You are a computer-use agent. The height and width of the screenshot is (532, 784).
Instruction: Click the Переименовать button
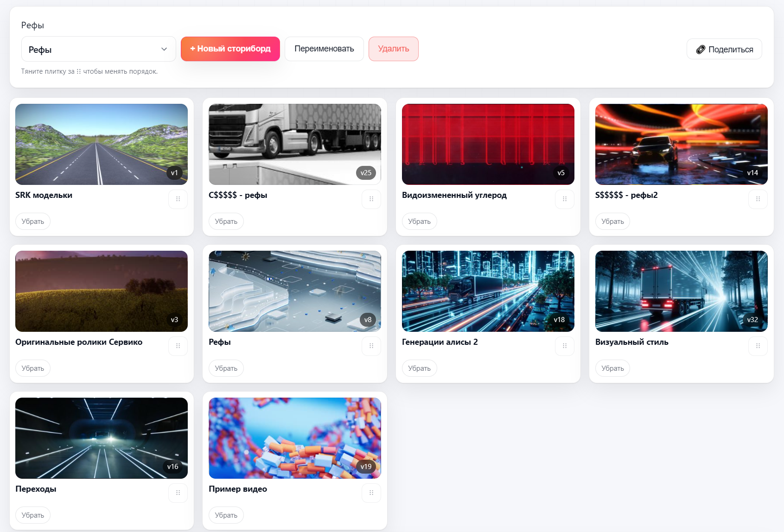324,49
